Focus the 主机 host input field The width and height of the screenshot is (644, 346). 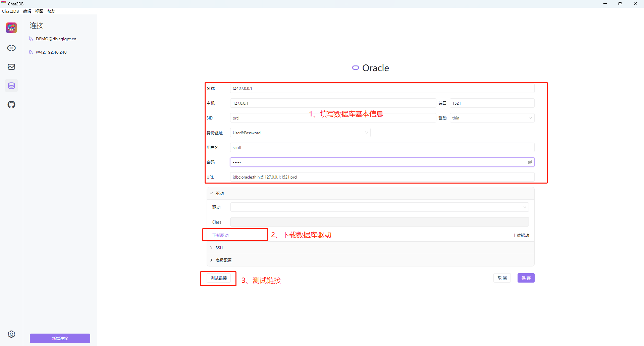pos(333,103)
